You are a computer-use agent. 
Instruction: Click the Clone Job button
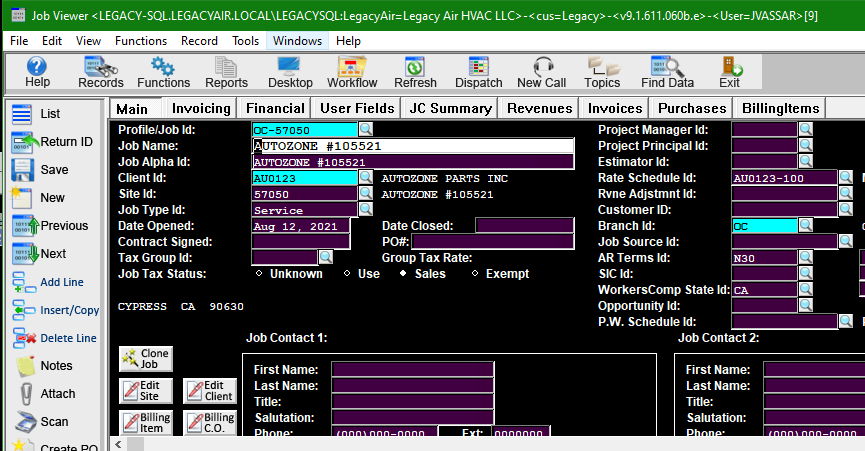(146, 359)
